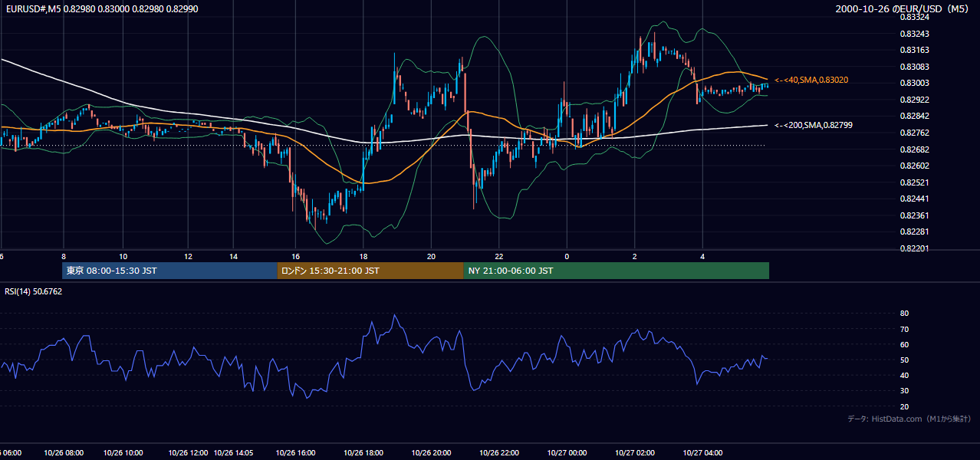This screenshot has height=460, width=980.
Task: Click the 10/26 22:00 time axis label
Action: (x=499, y=453)
